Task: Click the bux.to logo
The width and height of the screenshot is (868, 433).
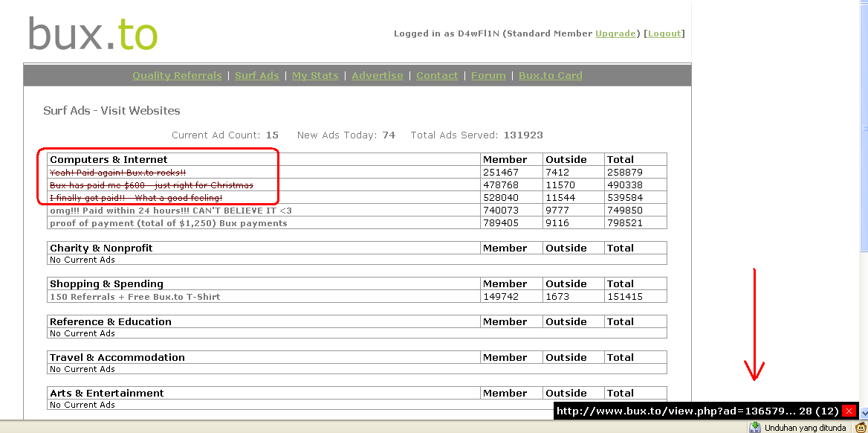Action: pos(93,33)
